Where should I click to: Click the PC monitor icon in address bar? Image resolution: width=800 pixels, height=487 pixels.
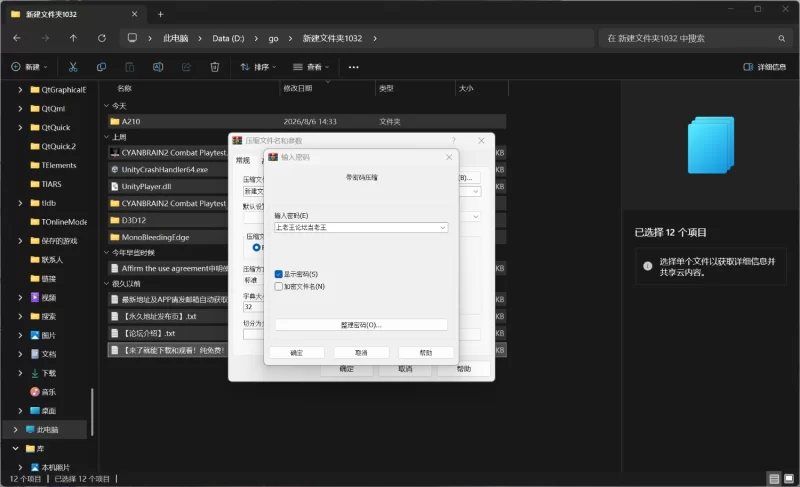point(132,38)
